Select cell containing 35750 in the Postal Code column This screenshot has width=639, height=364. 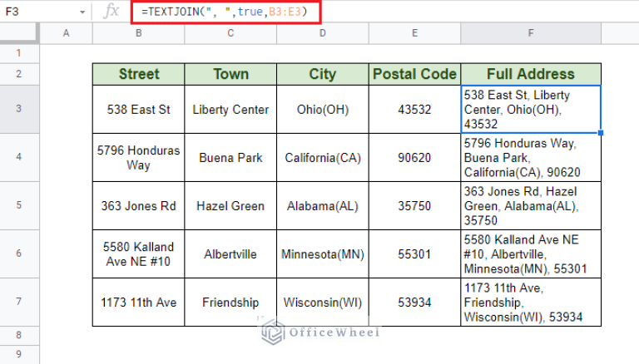point(414,205)
